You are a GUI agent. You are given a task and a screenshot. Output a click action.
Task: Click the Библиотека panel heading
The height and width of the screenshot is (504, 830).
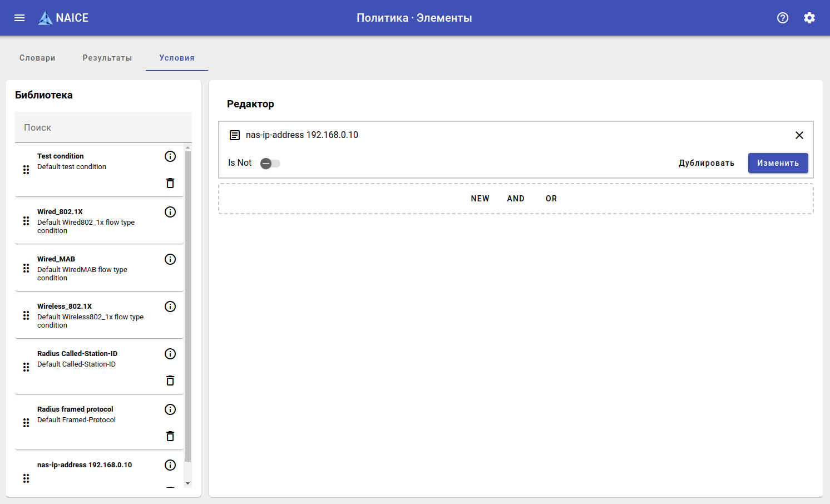44,95
